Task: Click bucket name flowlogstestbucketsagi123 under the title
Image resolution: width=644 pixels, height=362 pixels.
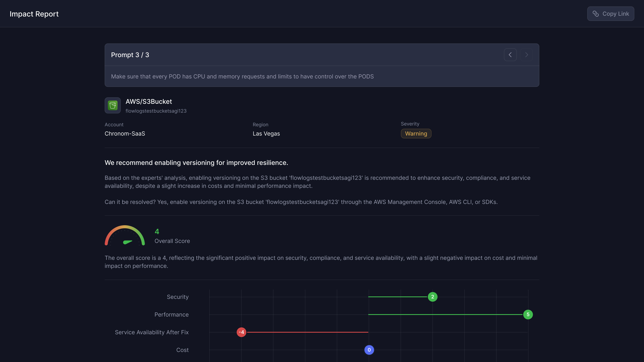Action: point(156,111)
